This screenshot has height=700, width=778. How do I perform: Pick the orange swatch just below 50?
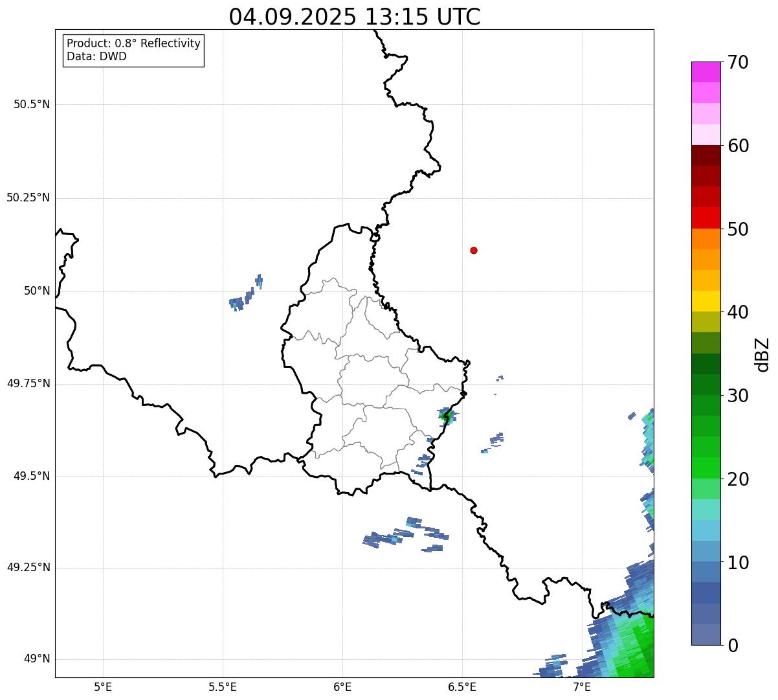[706, 239]
